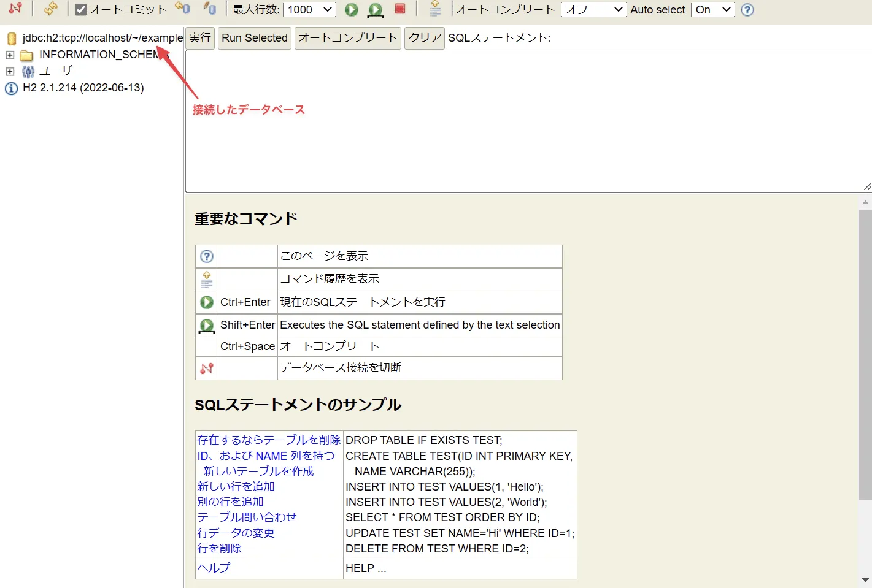Image resolution: width=872 pixels, height=588 pixels.
Task: Click the Run Selected button
Action: click(255, 38)
